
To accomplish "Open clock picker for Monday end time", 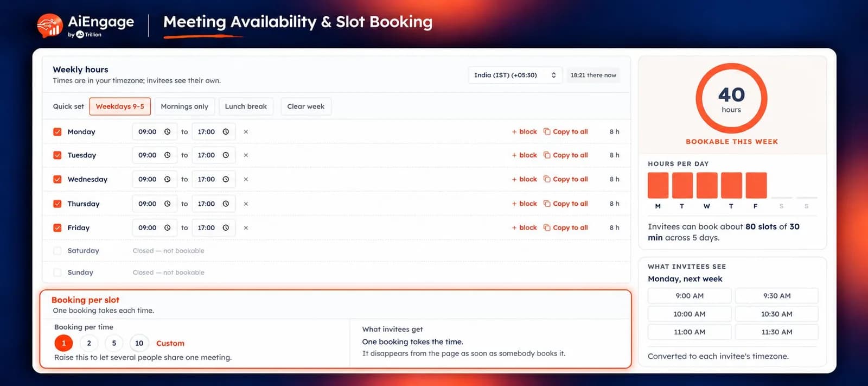I will point(226,132).
